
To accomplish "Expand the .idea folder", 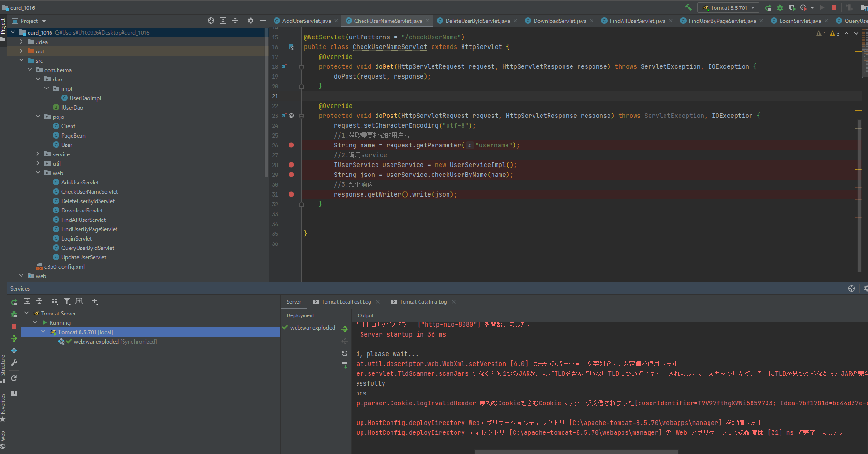I will [21, 42].
